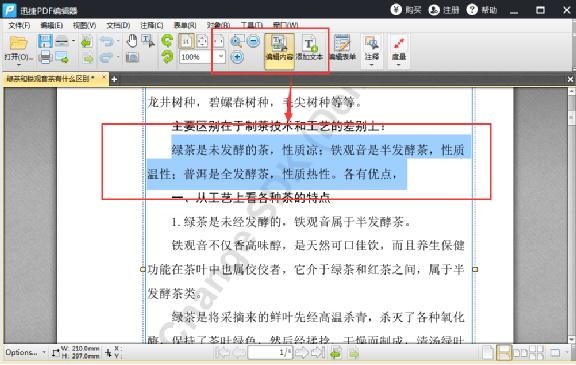Open the Document (文档) menu
576x365 pixels.
pyautogui.click(x=118, y=25)
